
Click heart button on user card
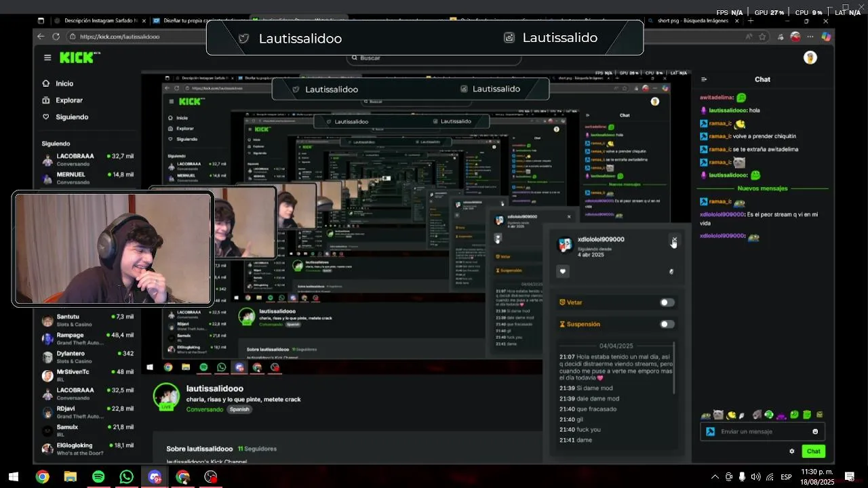coord(562,271)
